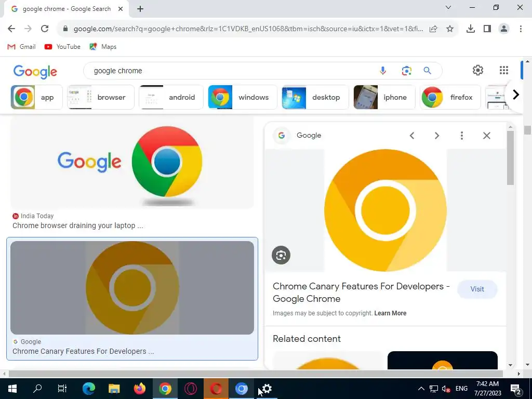Open the 'Learn More' copyright link

[390, 313]
